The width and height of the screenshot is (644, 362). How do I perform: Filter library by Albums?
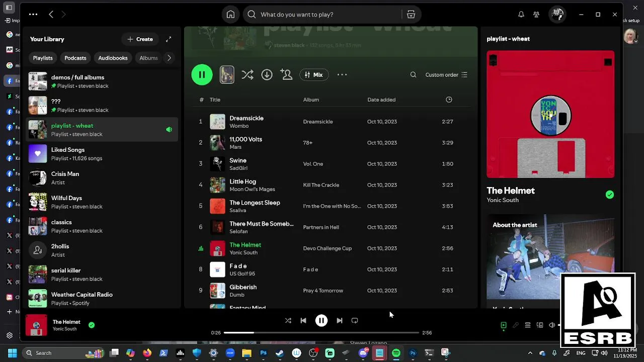click(x=148, y=58)
